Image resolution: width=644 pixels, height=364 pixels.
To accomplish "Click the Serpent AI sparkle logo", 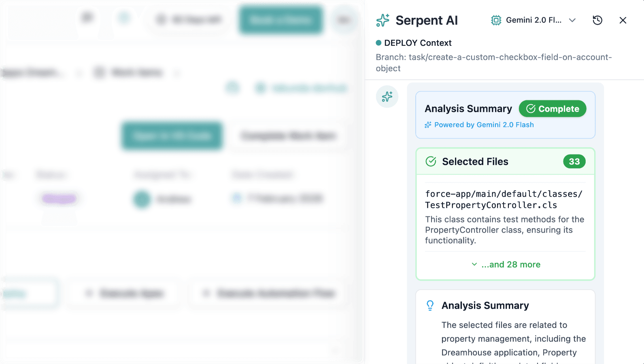I will pyautogui.click(x=383, y=20).
